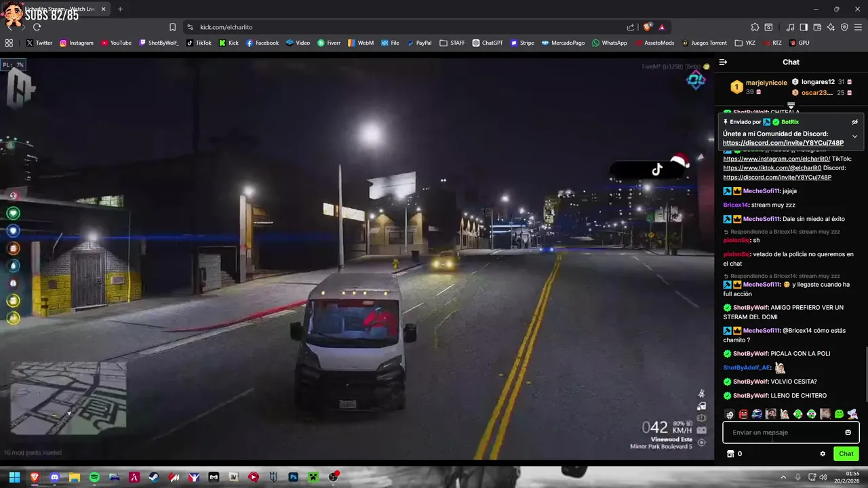The width and height of the screenshot is (868, 488).
Task: Open the YouTube bookmark
Action: (x=116, y=43)
